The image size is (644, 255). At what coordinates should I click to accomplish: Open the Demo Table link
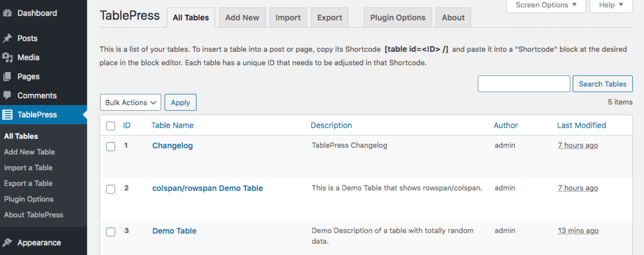pyautogui.click(x=174, y=231)
